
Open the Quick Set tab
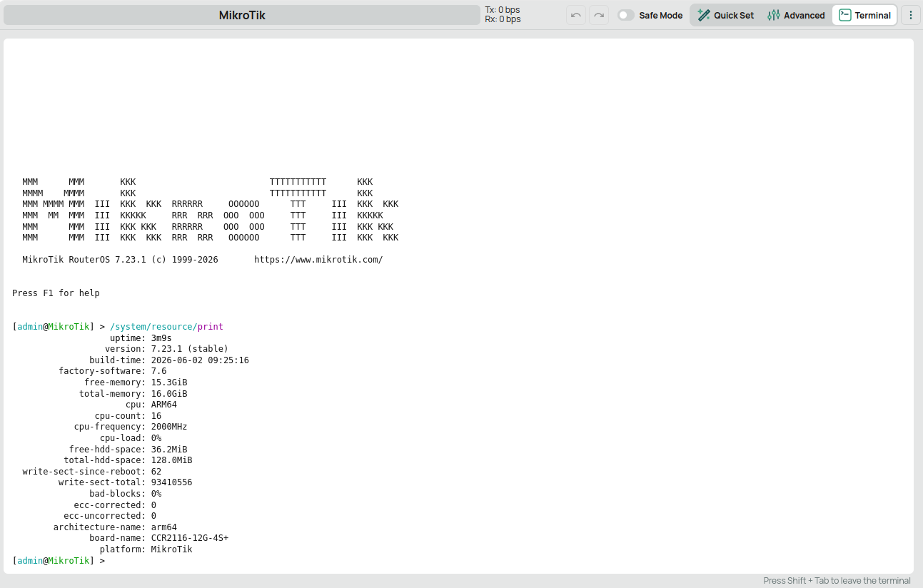725,15
